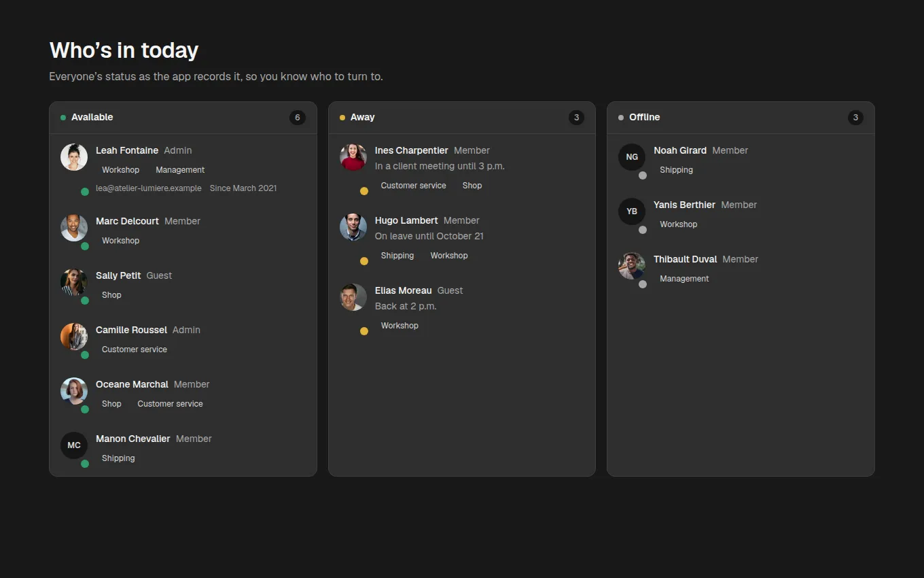Select the Workshop tag under Marc Delcourt

121,241
